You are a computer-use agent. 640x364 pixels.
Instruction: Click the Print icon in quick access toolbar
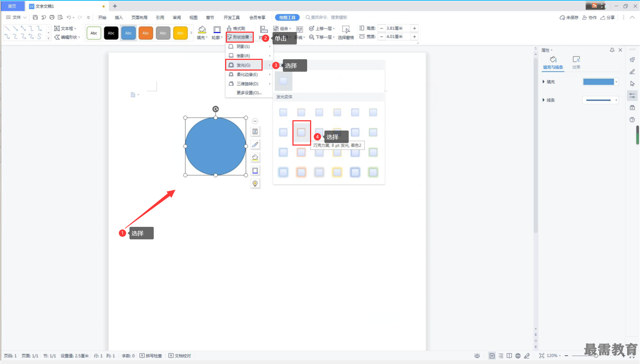52,17
